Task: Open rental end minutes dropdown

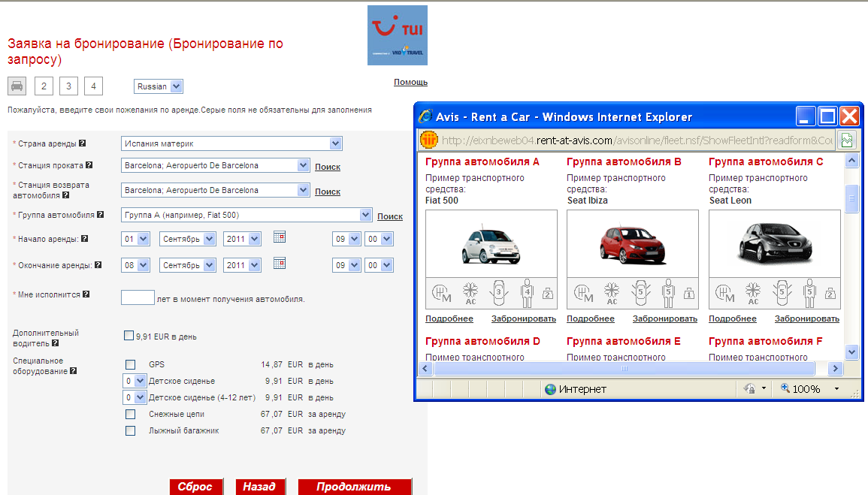Action: (x=380, y=265)
